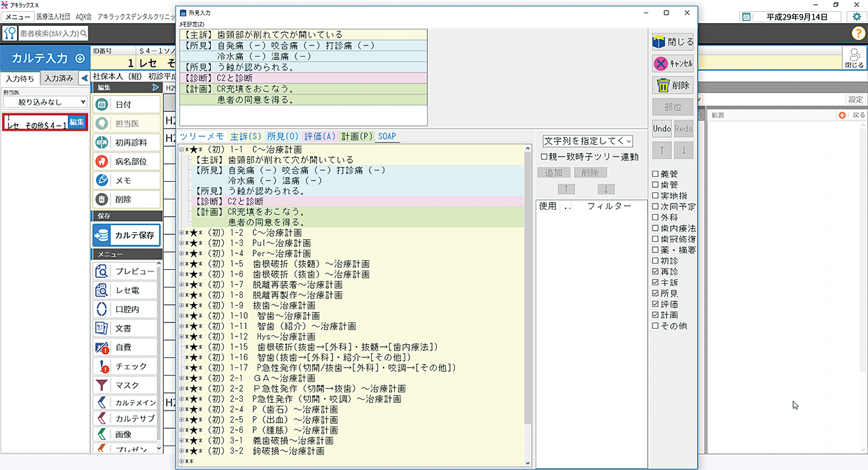Click the yellow help question mark icon
This screenshot has height=470, width=868.
click(858, 33)
